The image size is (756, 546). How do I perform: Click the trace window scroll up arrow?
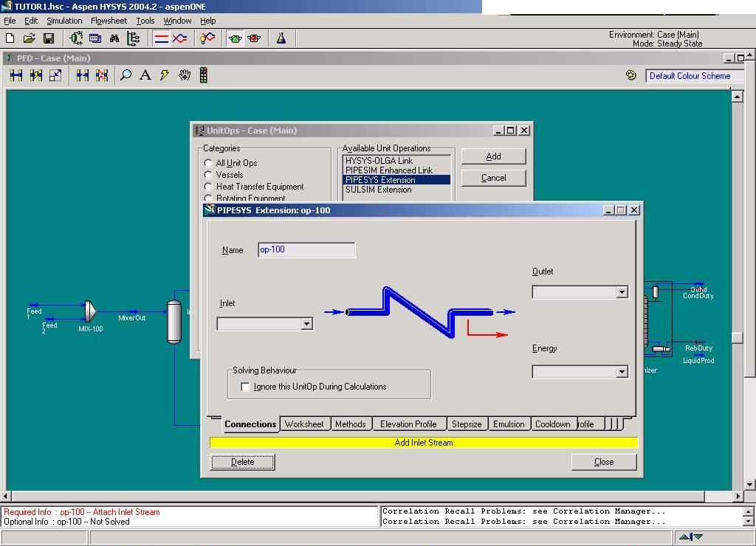(749, 511)
